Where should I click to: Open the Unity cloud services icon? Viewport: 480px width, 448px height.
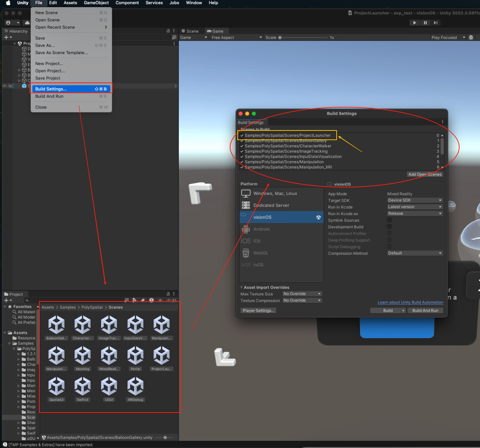[27, 23]
